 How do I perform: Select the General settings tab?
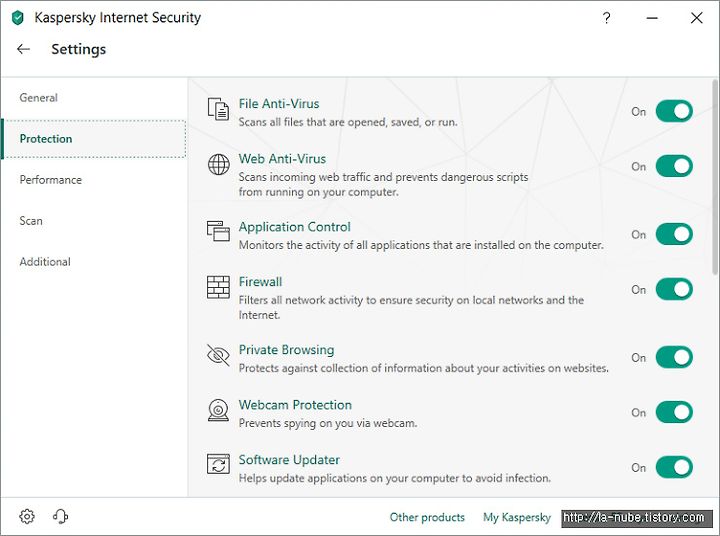39,98
